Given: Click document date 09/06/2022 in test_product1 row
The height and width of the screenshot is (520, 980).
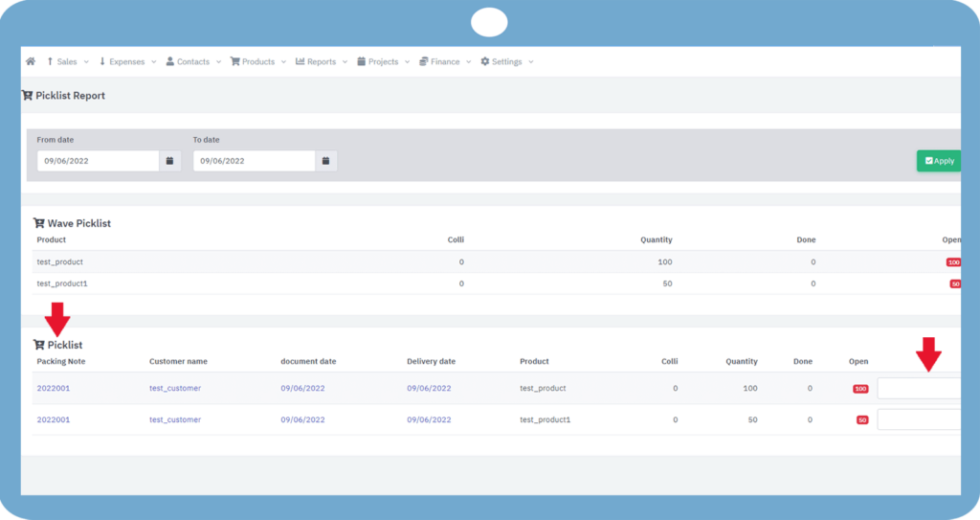Looking at the screenshot, I should coord(302,419).
